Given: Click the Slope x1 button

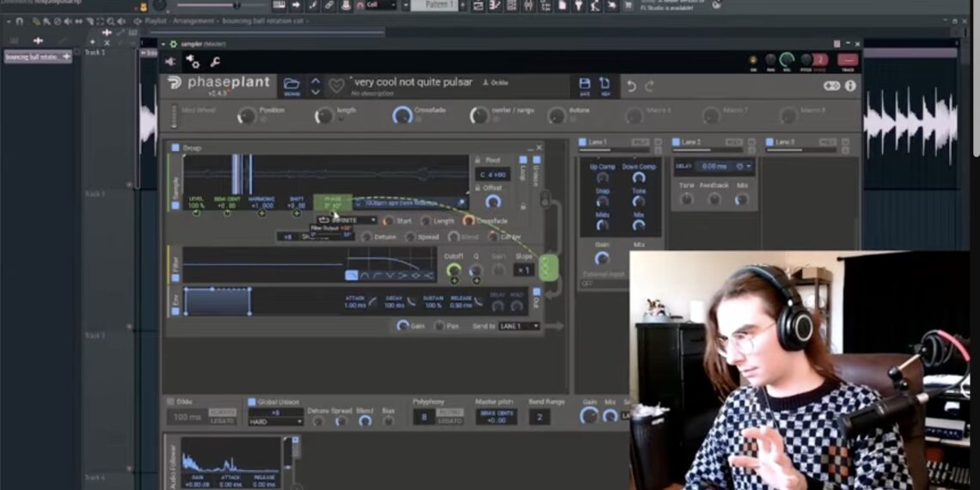Looking at the screenshot, I should click(523, 270).
